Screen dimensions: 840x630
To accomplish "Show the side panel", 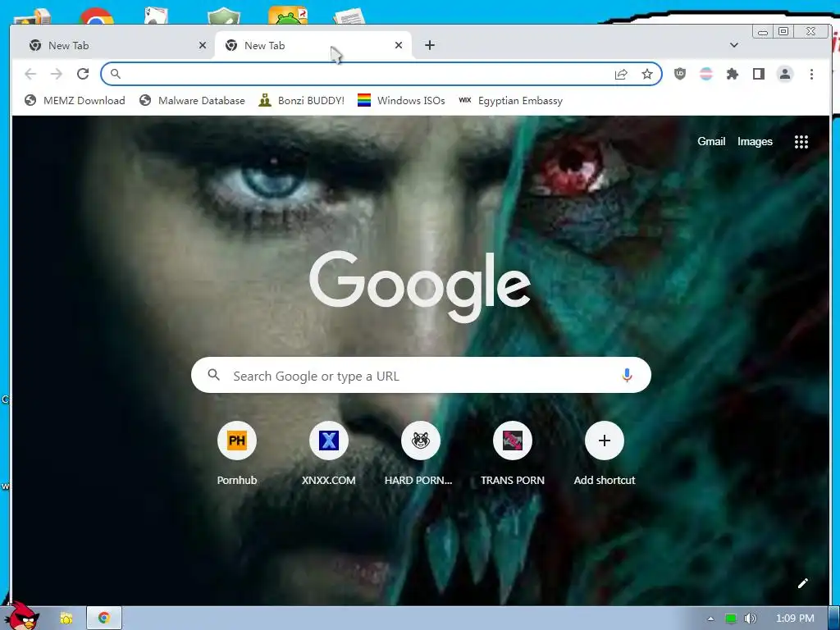I will coord(759,74).
